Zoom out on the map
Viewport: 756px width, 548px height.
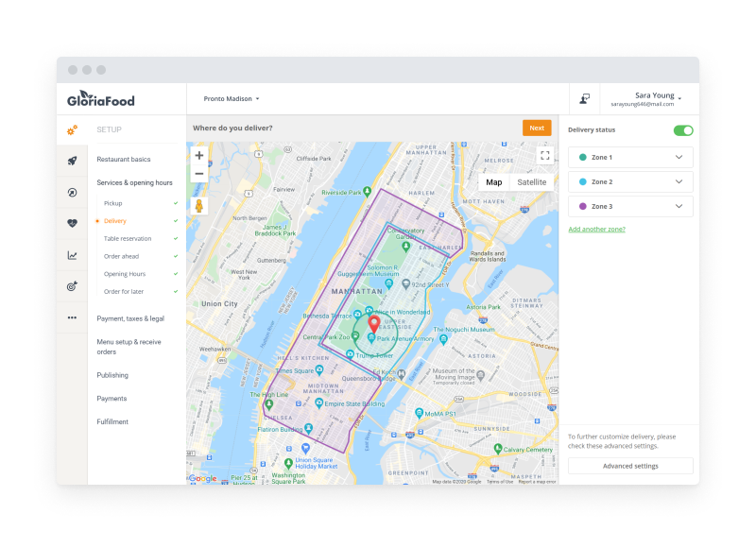[x=199, y=174]
